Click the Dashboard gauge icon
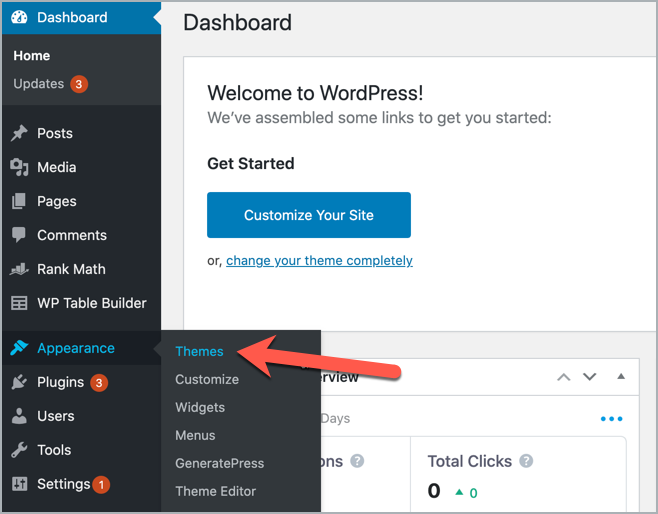 point(19,17)
